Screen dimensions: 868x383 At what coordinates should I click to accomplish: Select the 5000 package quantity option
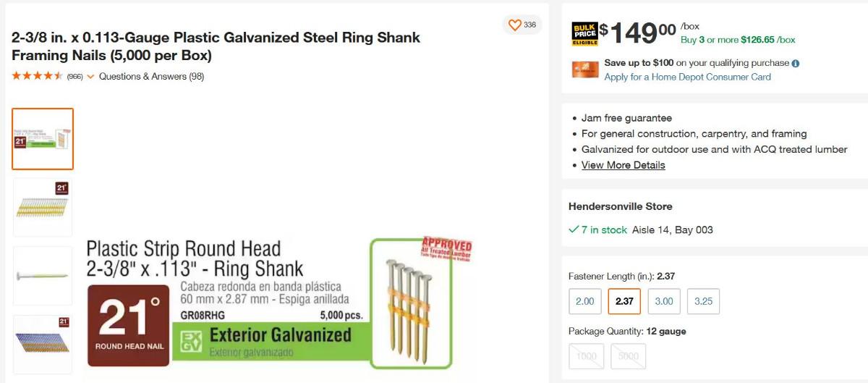tap(628, 356)
